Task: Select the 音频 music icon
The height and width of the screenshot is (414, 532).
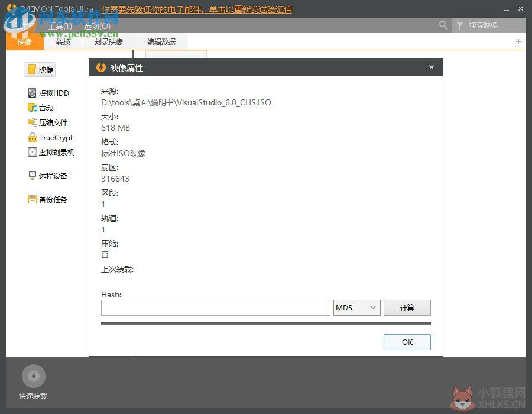Action: click(x=33, y=108)
